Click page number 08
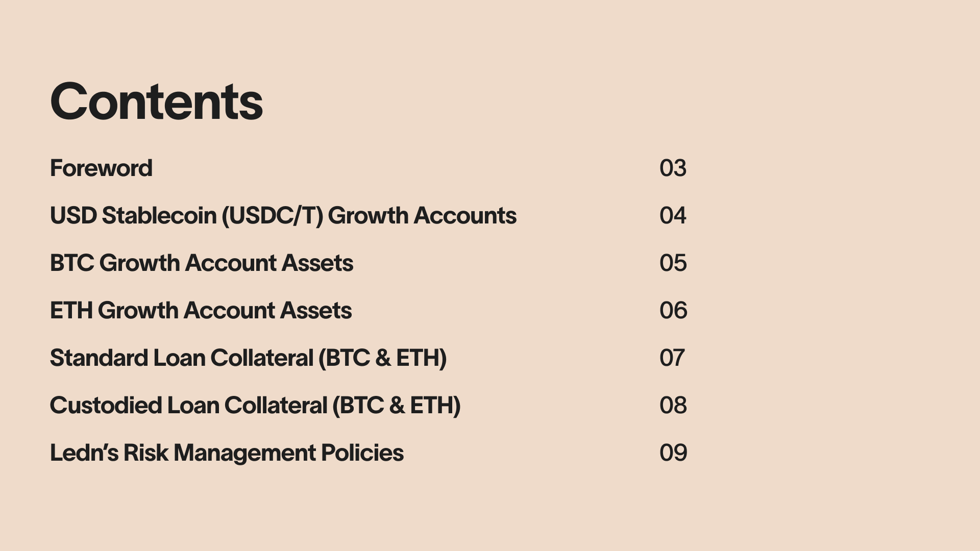Viewport: 980px width, 551px height. [673, 406]
